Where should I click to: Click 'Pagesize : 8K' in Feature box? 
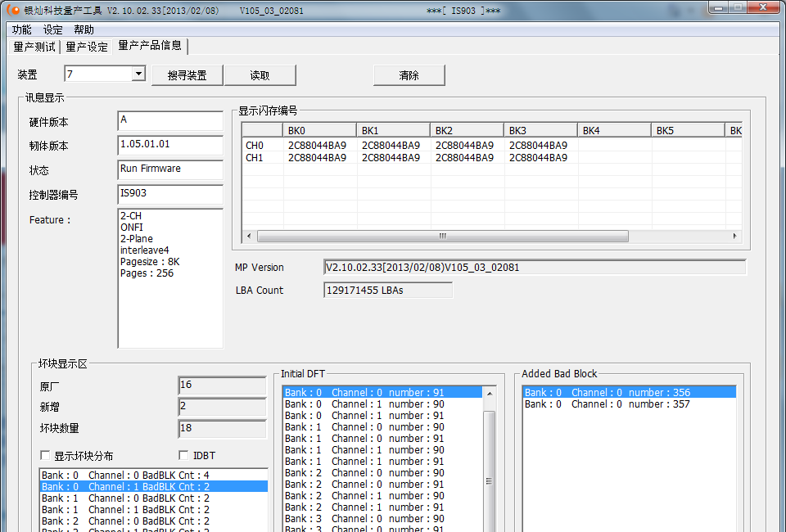(x=150, y=262)
